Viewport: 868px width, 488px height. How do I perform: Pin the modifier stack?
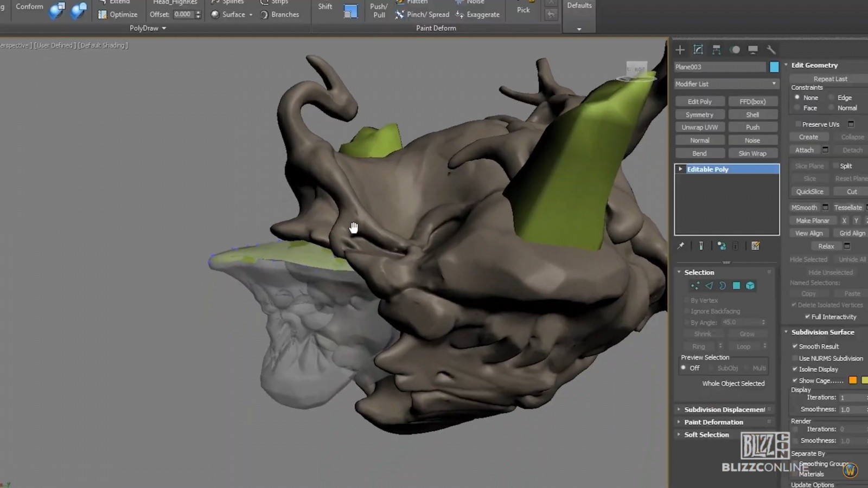point(681,246)
